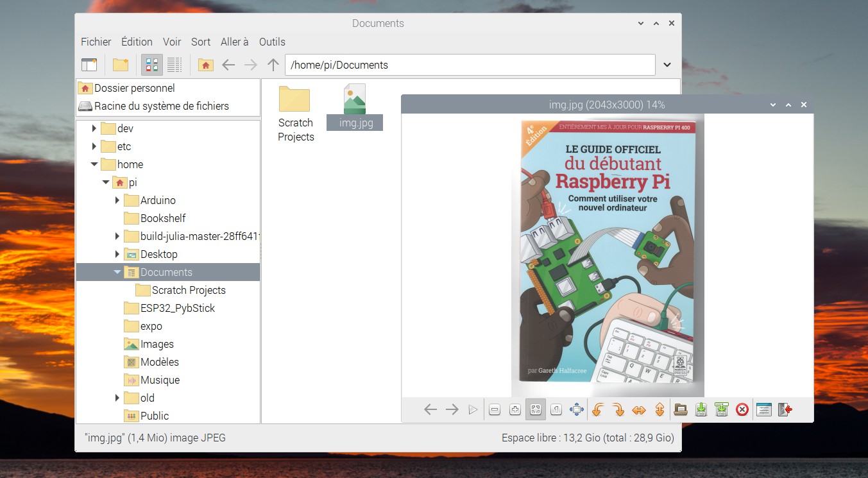Screen dimensions: 868x478
Task: Start slideshow in image viewer
Action: click(x=473, y=409)
